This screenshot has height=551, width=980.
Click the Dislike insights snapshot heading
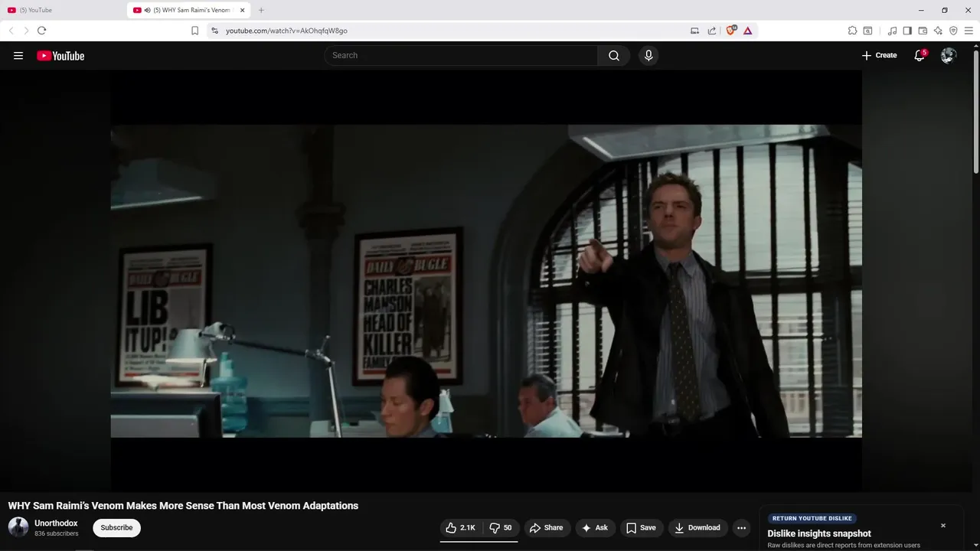pos(819,533)
